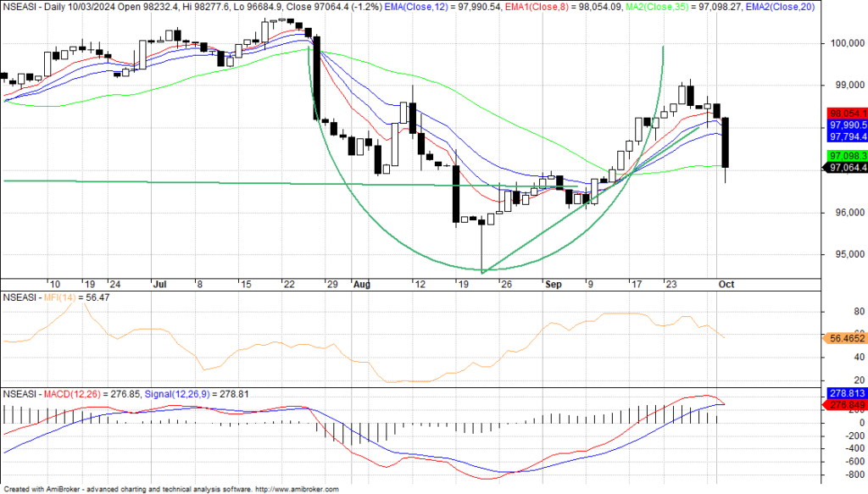
Task: Select the green 97,098.3 moving average tag
Action: [846, 156]
